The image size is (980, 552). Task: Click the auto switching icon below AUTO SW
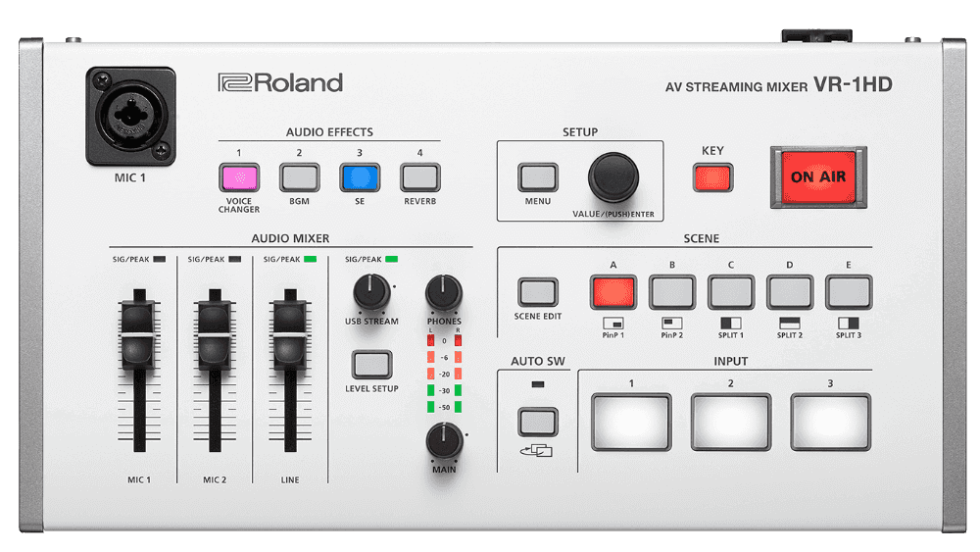(537, 451)
